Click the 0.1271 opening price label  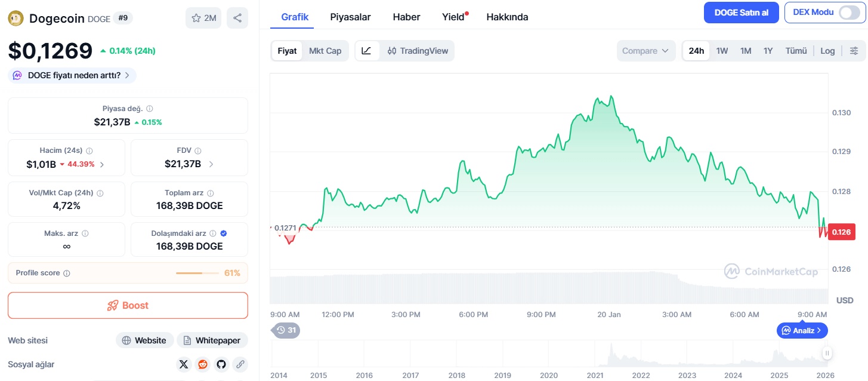[x=285, y=228]
